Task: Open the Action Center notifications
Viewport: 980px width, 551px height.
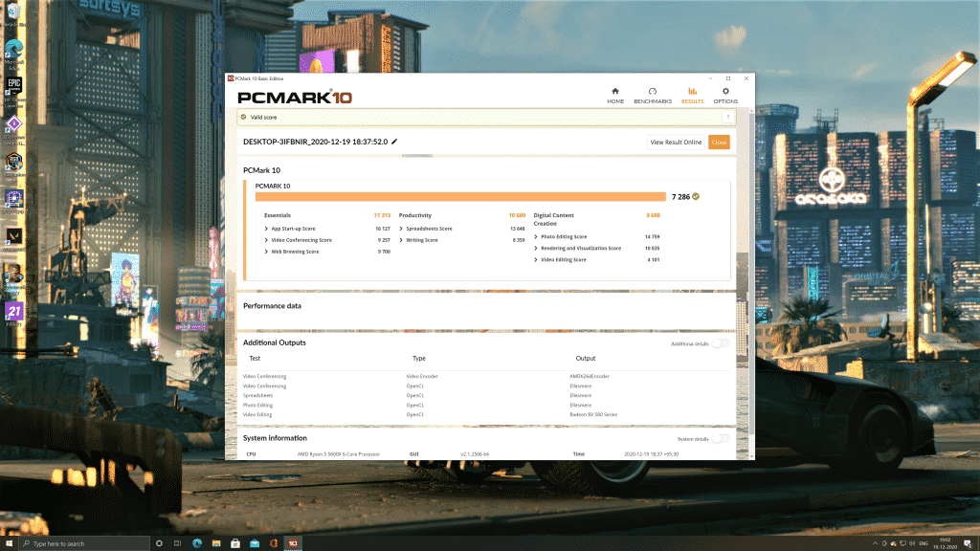Action: click(x=968, y=543)
